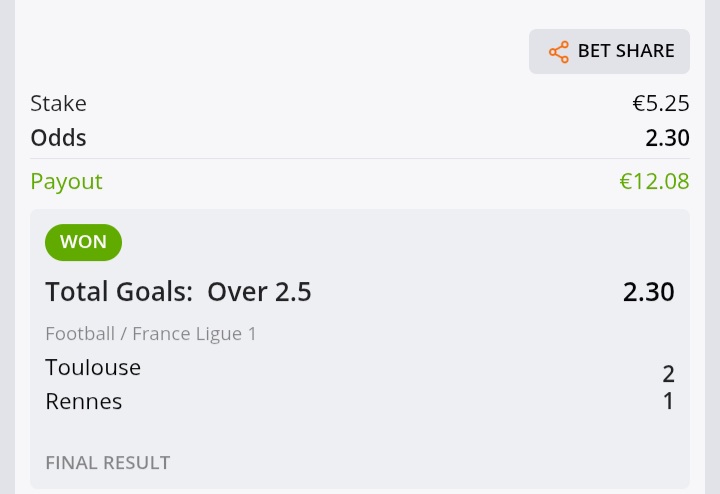720x494 pixels.
Task: Click the Rennes team name
Action: tap(84, 401)
